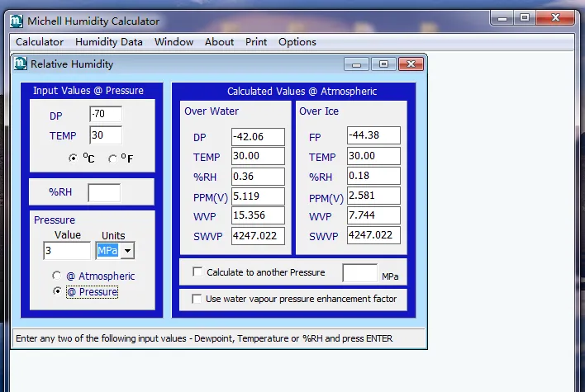Click the Relative Humidity window icon
This screenshot has width=585, height=392.
(21, 64)
